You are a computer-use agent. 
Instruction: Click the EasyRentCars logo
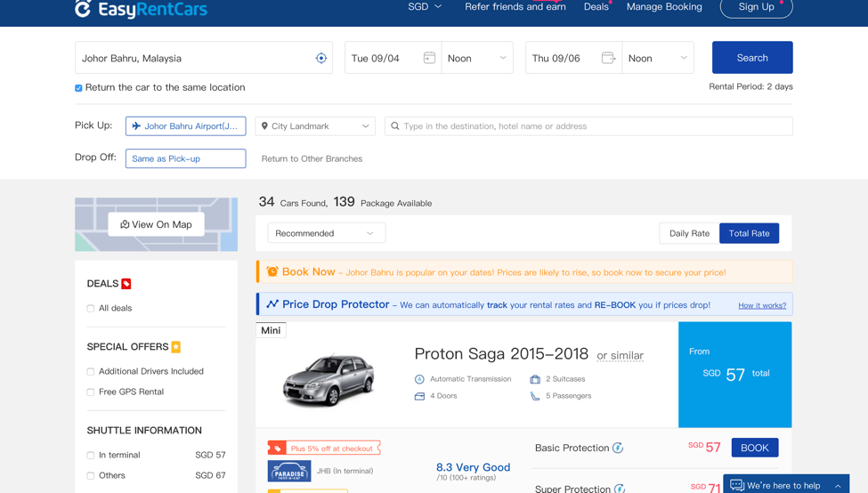click(141, 9)
